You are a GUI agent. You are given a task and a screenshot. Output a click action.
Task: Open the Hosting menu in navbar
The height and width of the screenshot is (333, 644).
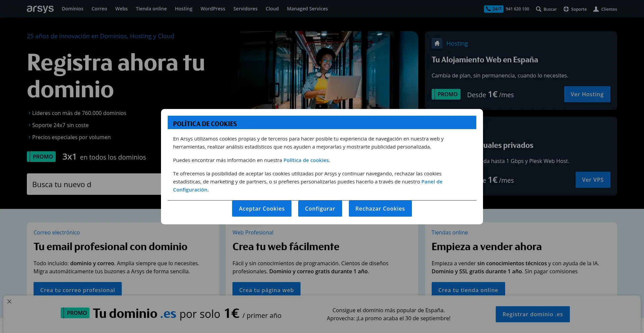click(x=183, y=9)
